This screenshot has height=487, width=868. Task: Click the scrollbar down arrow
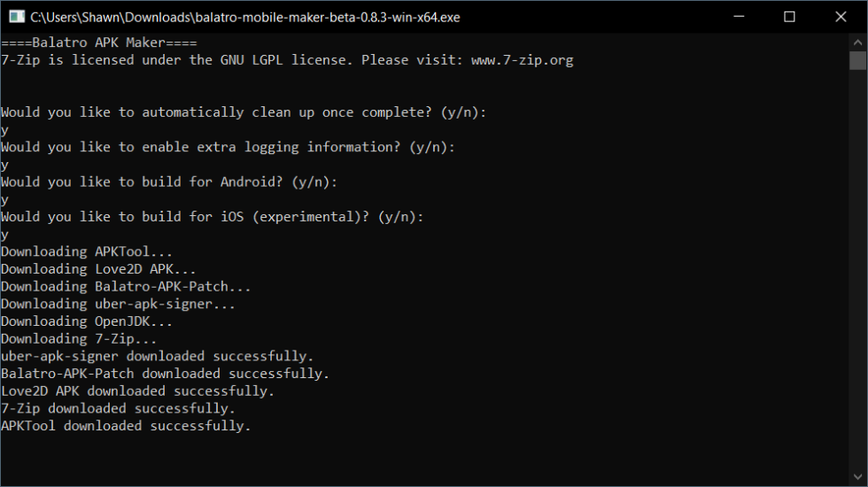[x=857, y=478]
